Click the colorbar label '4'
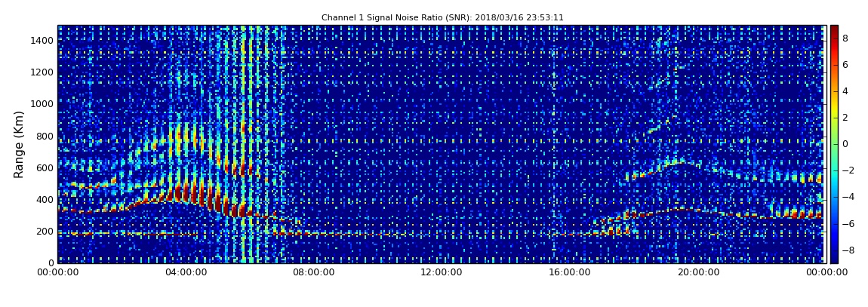 845,91
